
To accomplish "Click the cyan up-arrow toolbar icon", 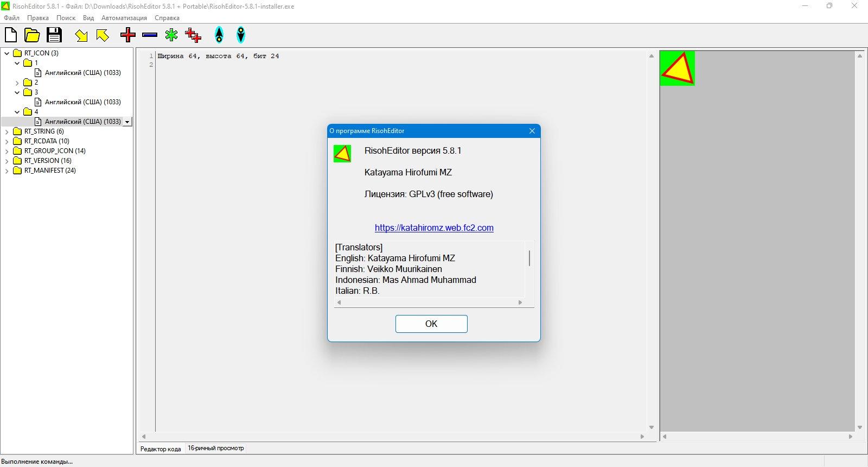I will tap(219, 35).
